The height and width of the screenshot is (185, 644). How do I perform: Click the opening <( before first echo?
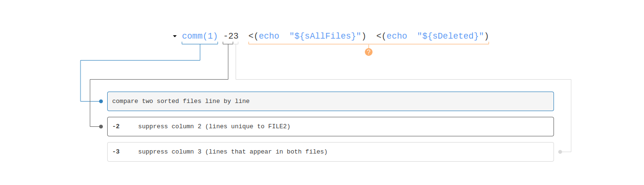[253, 36]
